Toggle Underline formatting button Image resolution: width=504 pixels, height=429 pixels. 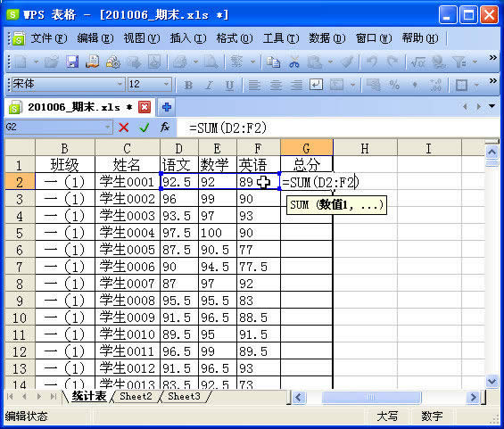[229, 85]
